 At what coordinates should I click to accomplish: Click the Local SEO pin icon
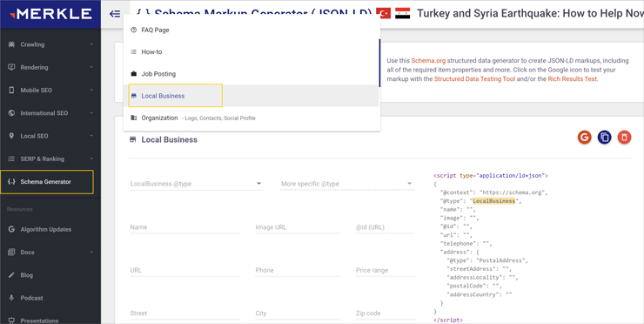pyautogui.click(x=11, y=136)
